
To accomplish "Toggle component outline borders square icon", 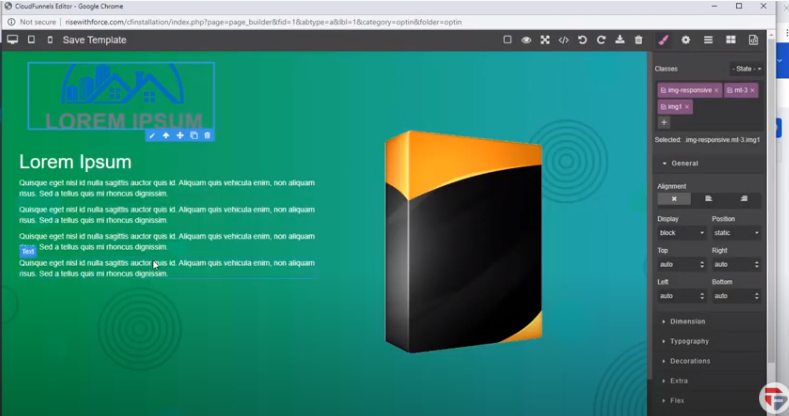I will pos(507,40).
